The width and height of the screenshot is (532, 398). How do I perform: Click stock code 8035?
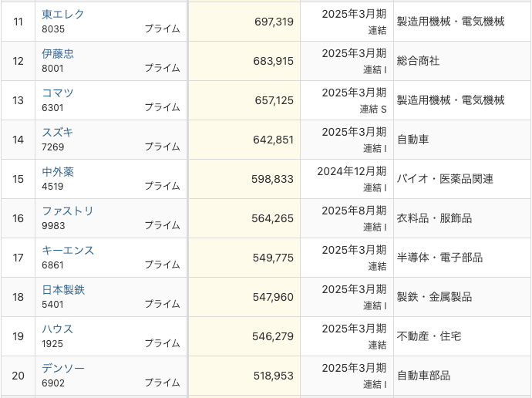click(53, 29)
